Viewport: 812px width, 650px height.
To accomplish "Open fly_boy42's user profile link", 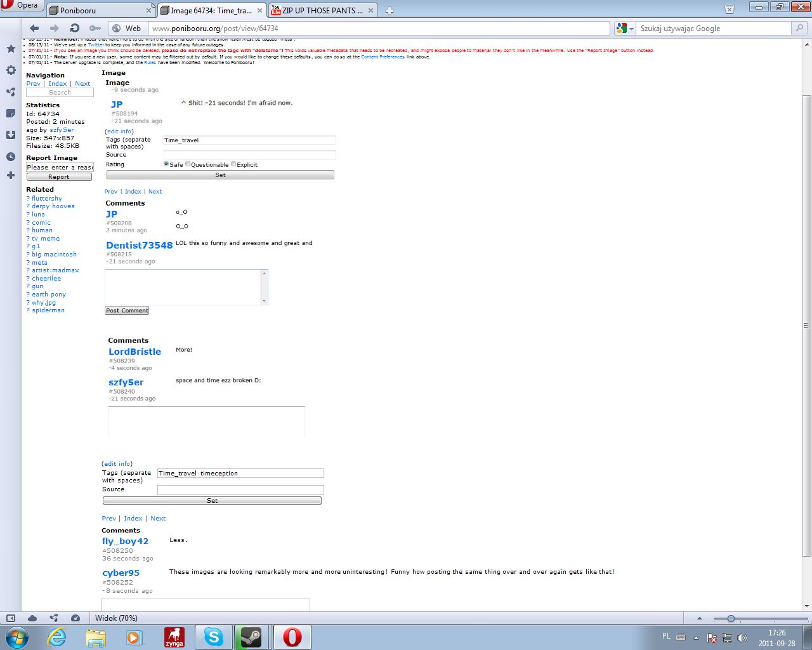I will 125,541.
